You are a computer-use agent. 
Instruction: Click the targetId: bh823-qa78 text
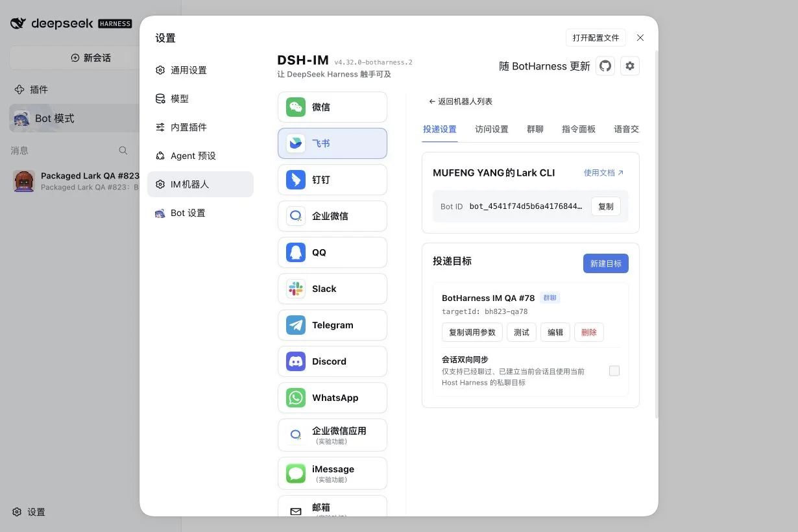coord(485,311)
